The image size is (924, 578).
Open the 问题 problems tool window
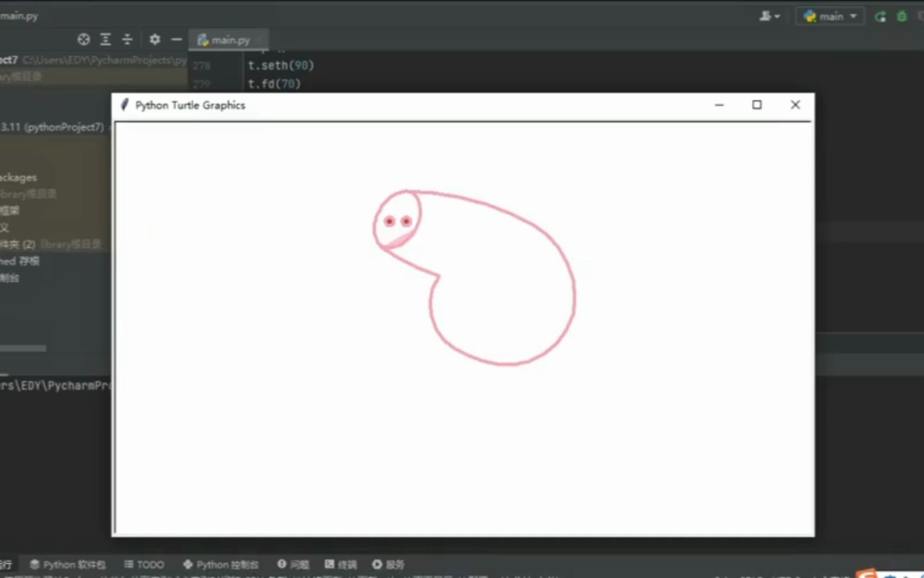click(x=293, y=564)
